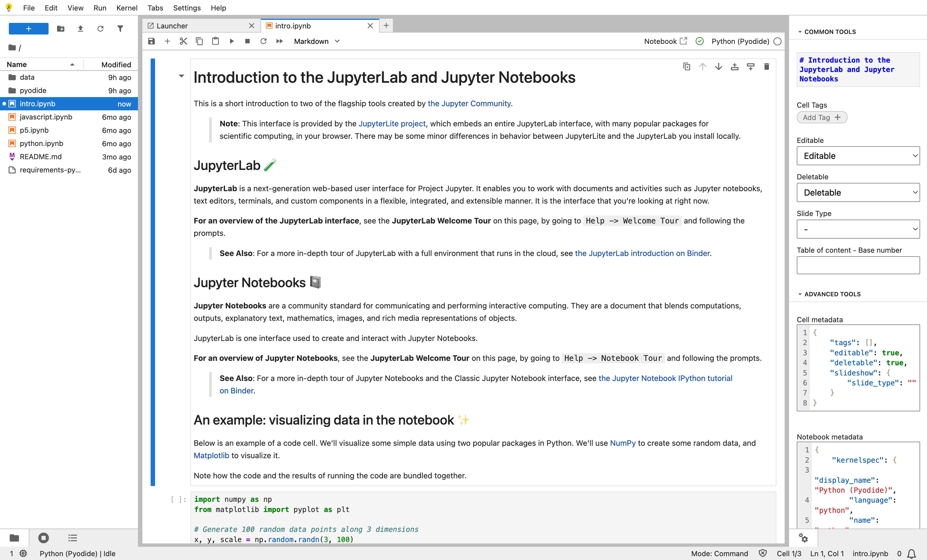Delete the cell with trash icon
Viewport: 927px width, 560px height.
tap(766, 66)
